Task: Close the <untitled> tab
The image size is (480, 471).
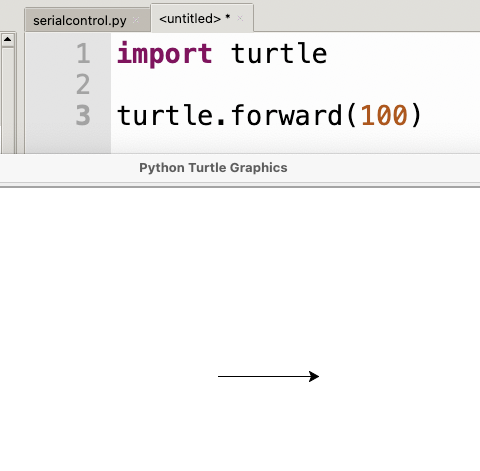Action: (x=240, y=19)
